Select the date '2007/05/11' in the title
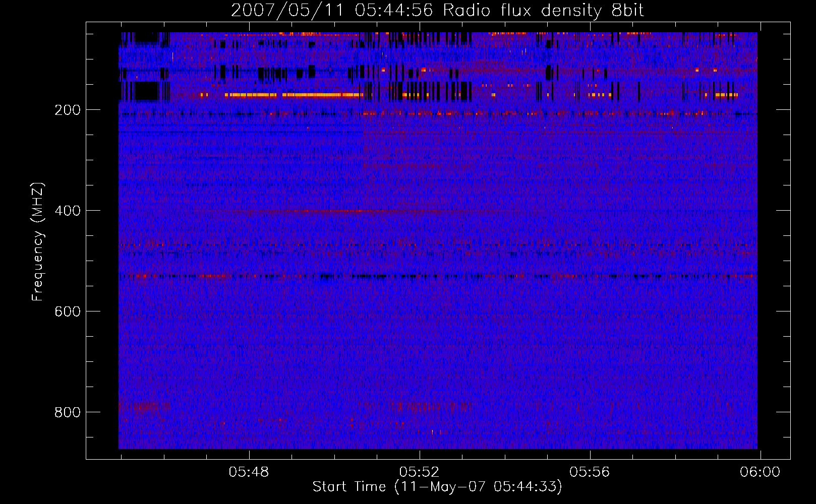Viewport: 816px width, 504px height. click(287, 11)
